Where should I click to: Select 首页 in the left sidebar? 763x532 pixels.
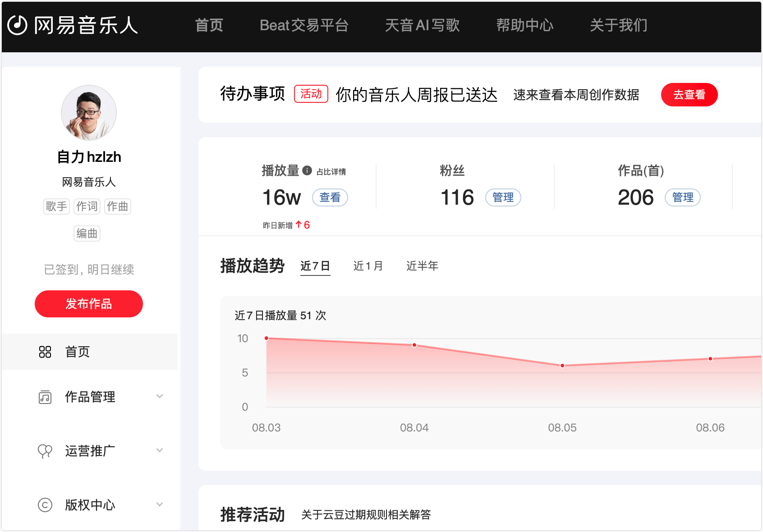coord(90,352)
